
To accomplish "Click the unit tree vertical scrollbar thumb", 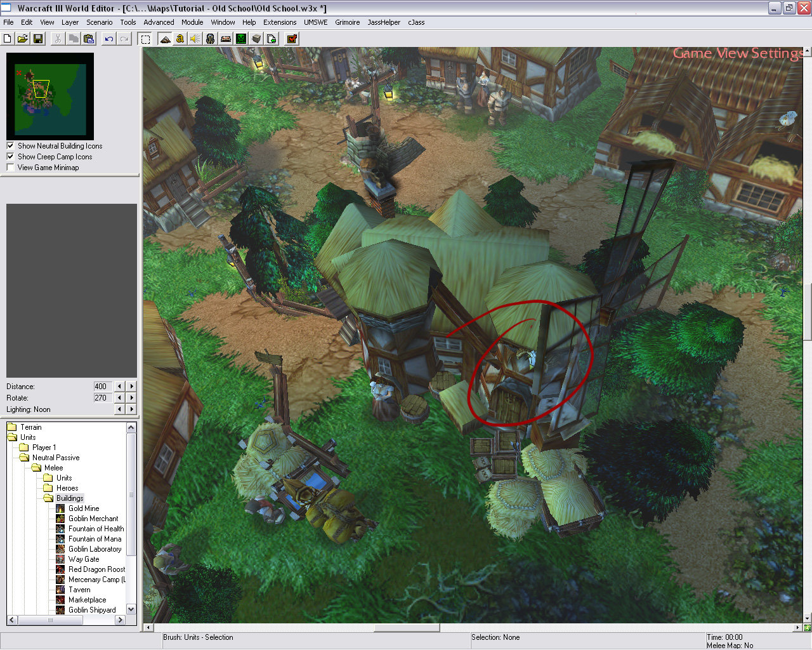I will click(x=131, y=494).
